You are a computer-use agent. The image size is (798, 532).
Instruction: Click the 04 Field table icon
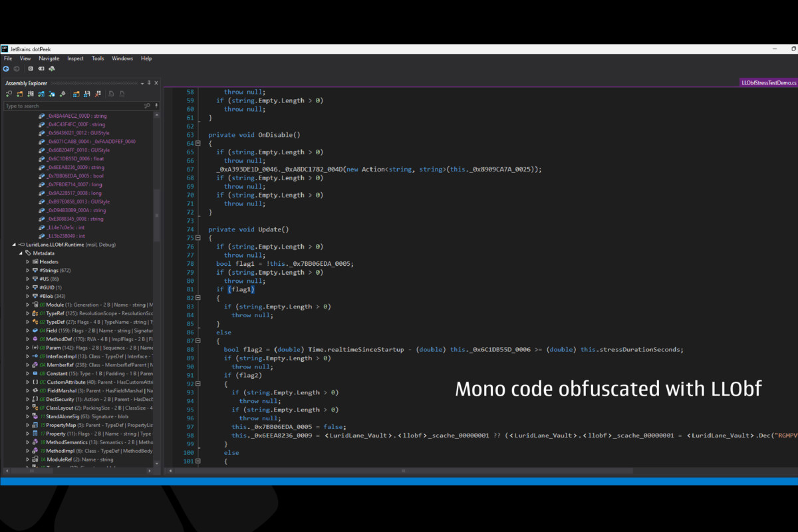pos(35,331)
